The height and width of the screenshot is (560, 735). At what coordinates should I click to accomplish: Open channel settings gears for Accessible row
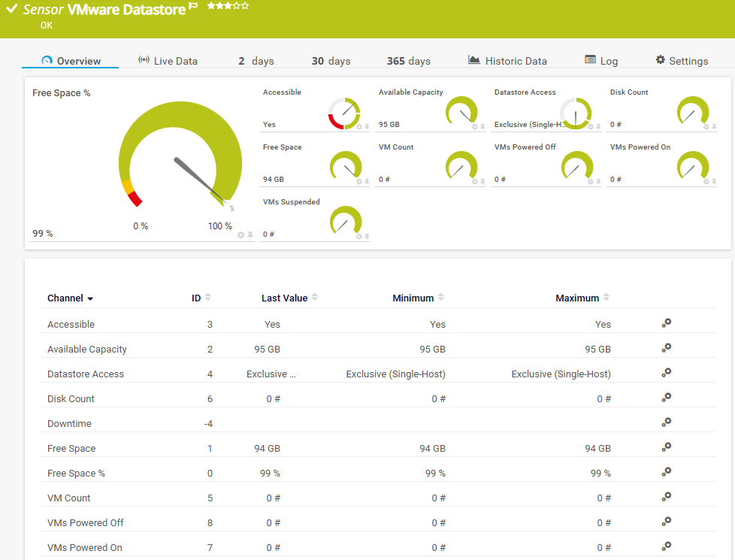point(666,323)
